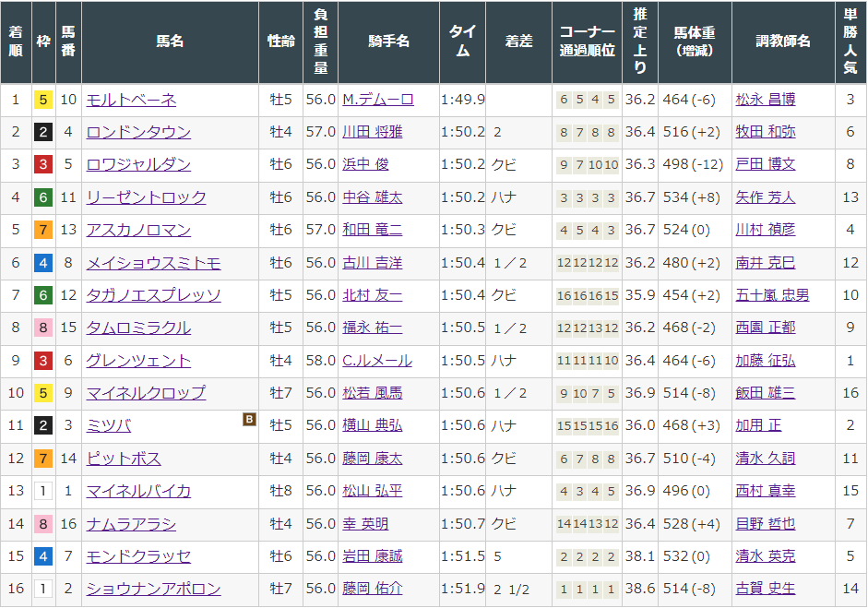This screenshot has height=608, width=868.
Task: Open horse page for アスカノロマン
Action: [138, 230]
